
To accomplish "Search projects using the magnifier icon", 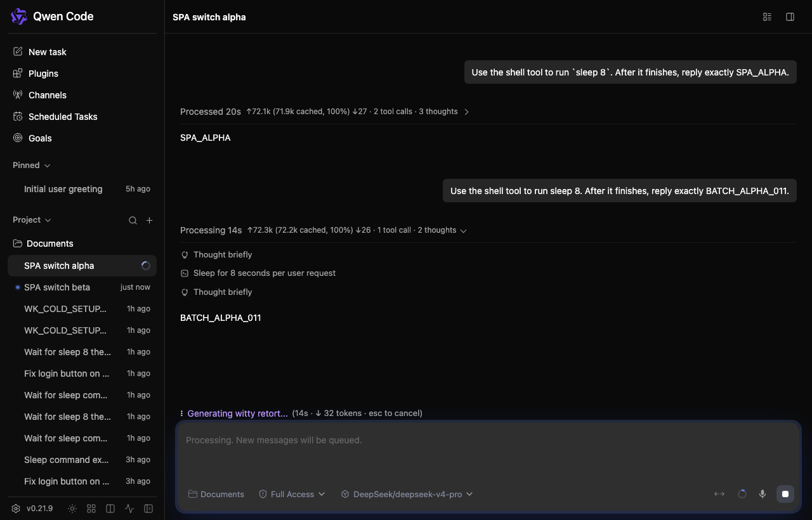I will click(x=133, y=220).
